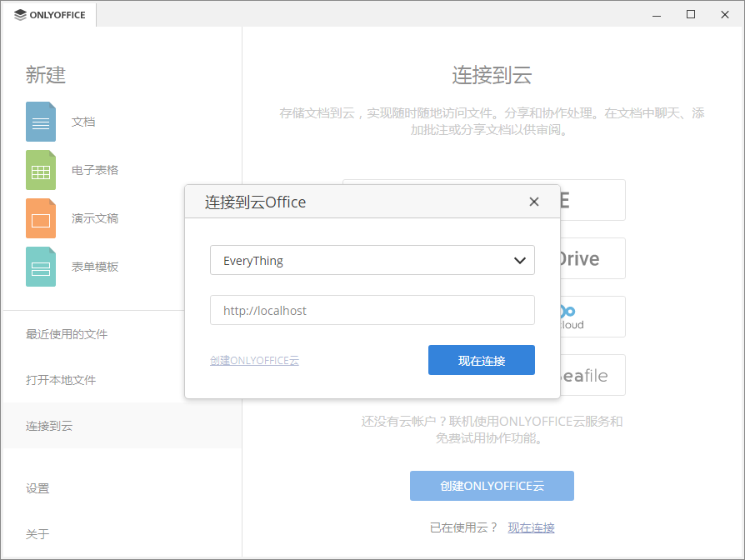The image size is (745, 560).
Task: Click the ONLYOFFICE provider card behind dialog
Action: point(592,200)
